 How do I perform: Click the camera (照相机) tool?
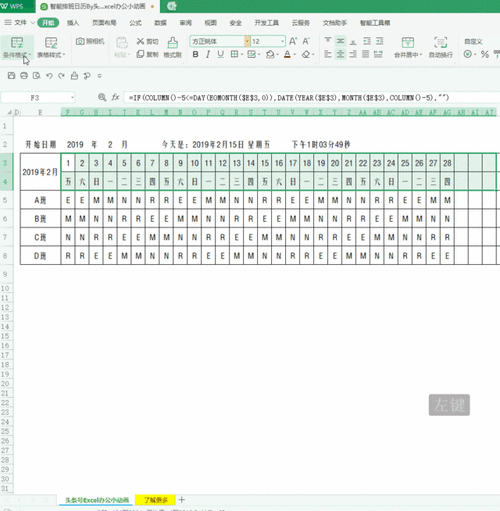pyautogui.click(x=90, y=41)
